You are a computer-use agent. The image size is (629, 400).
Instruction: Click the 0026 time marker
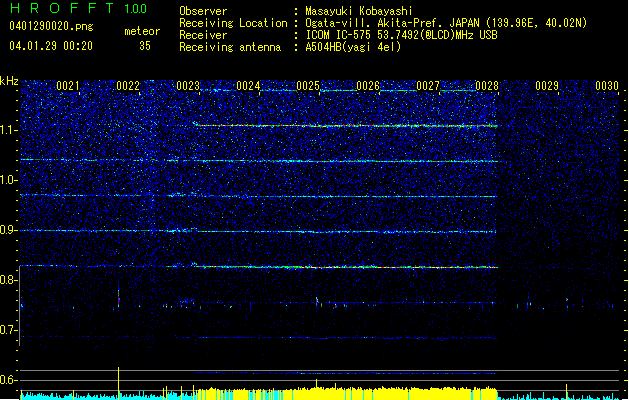click(368, 86)
